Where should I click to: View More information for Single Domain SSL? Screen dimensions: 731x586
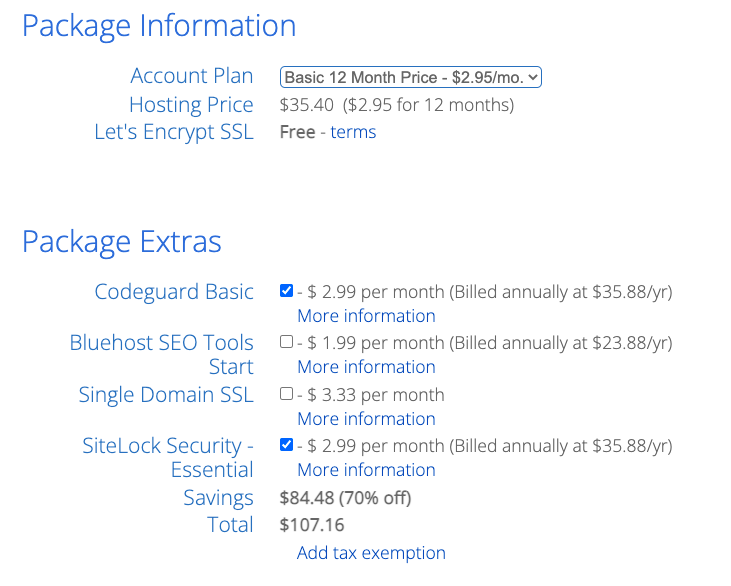[366, 419]
